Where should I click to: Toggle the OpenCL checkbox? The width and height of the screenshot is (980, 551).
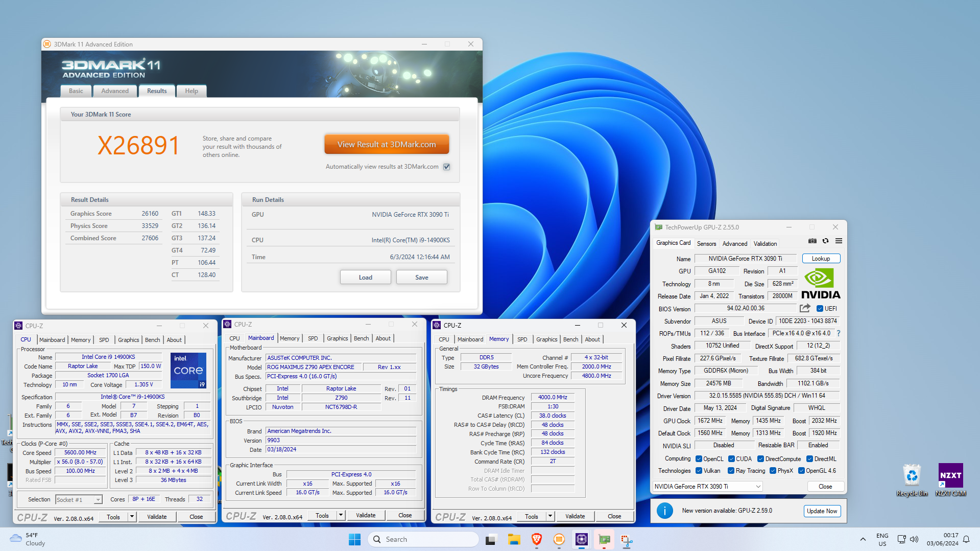(x=699, y=459)
